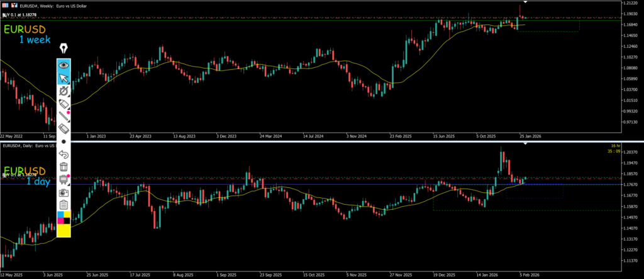Click the trash bin to clear drawings
The width and height of the screenshot is (644, 279).
64,167
